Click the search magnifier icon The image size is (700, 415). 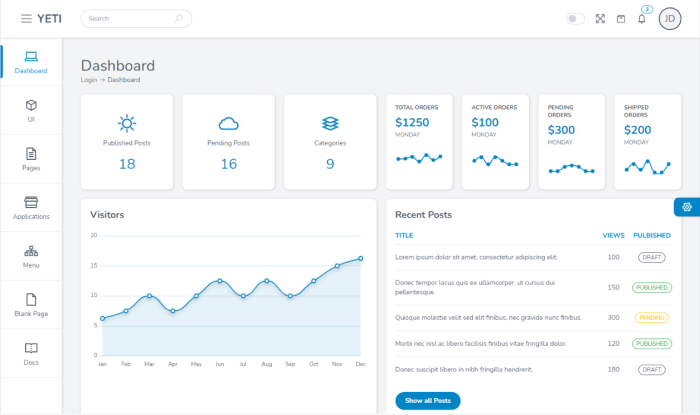click(x=179, y=18)
